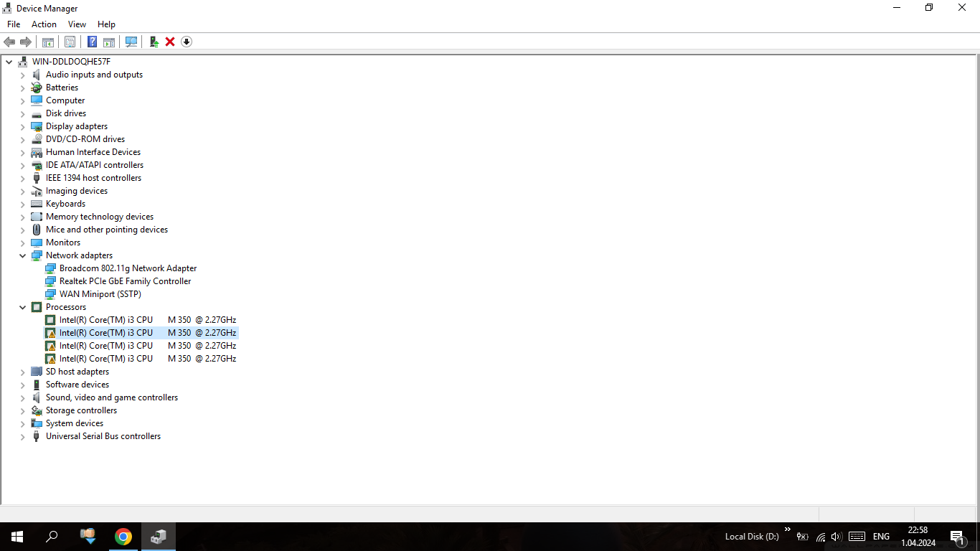The width and height of the screenshot is (980, 551).
Task: Scan for hardware changes via toolbar icon
Action: 131,42
